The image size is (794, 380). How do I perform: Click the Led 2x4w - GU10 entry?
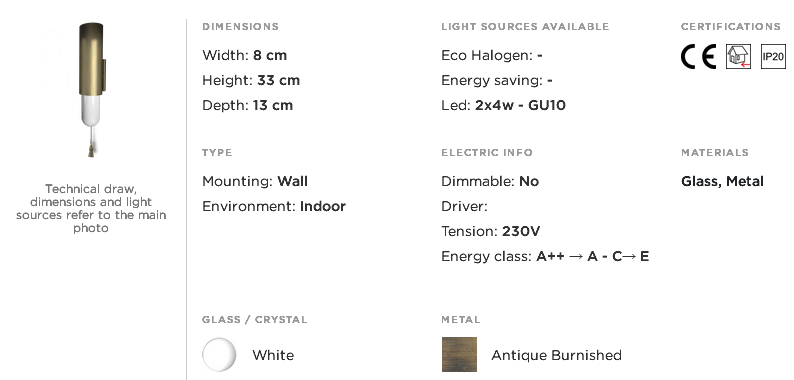click(x=503, y=105)
